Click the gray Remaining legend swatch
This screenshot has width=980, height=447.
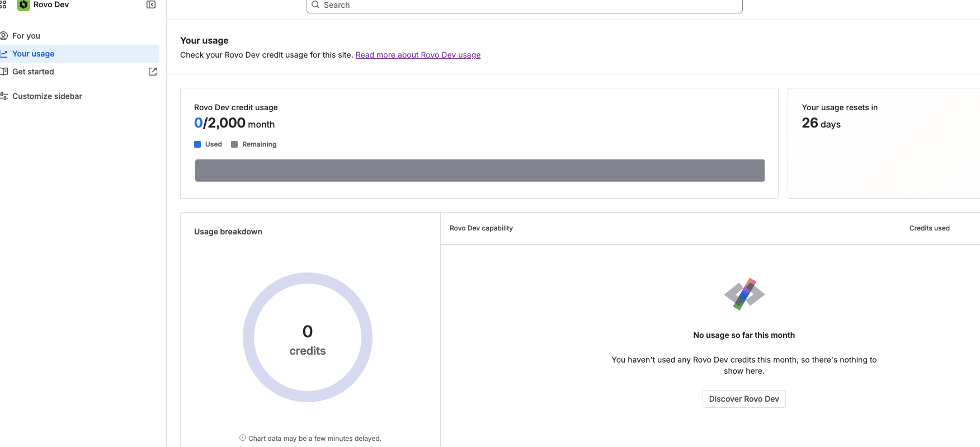click(x=234, y=144)
